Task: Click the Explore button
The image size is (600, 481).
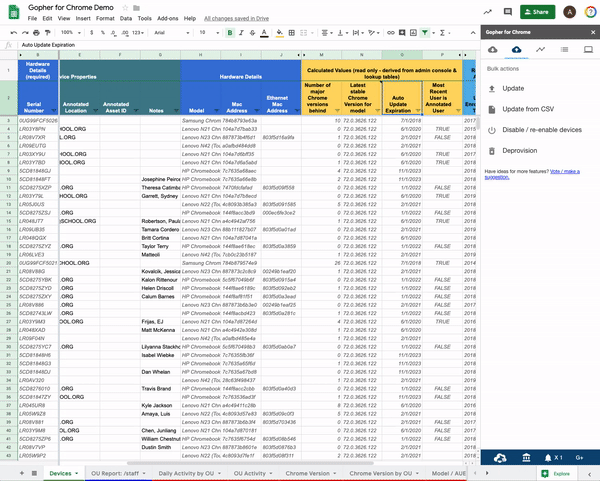Action: [x=557, y=473]
